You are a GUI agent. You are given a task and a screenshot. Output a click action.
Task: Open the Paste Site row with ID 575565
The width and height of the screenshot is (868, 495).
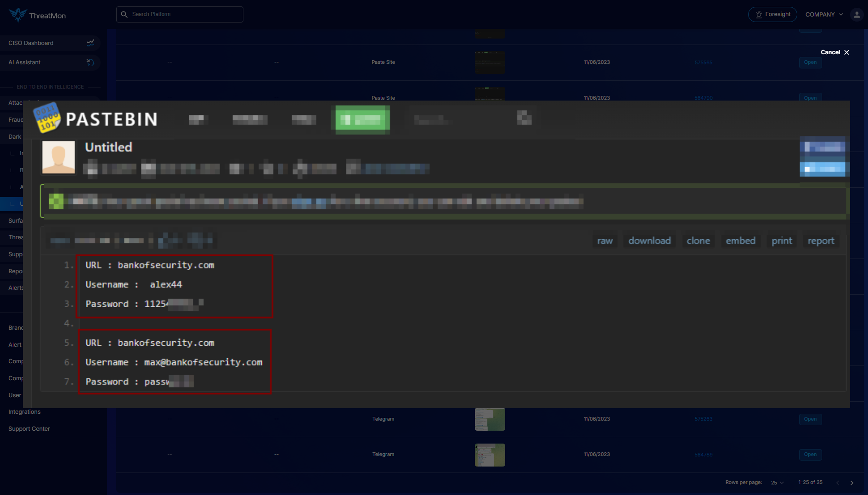(x=810, y=62)
